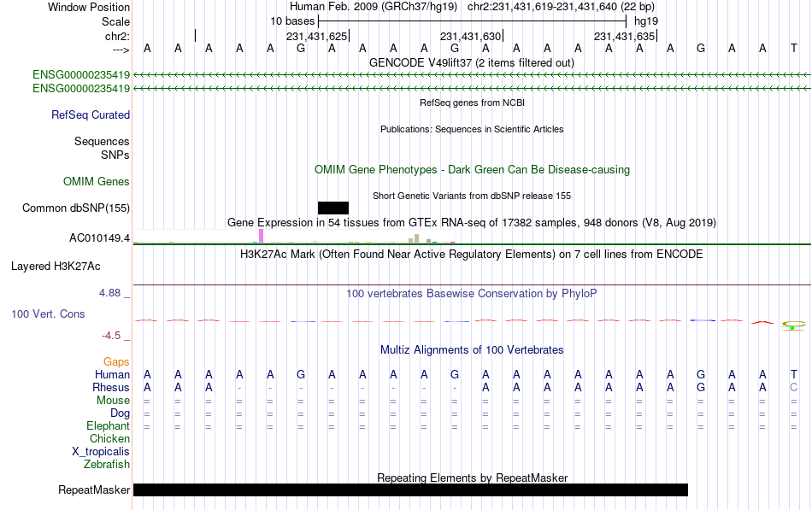Click the orange Gaps label
This screenshot has height=510, width=812.
click(116, 362)
